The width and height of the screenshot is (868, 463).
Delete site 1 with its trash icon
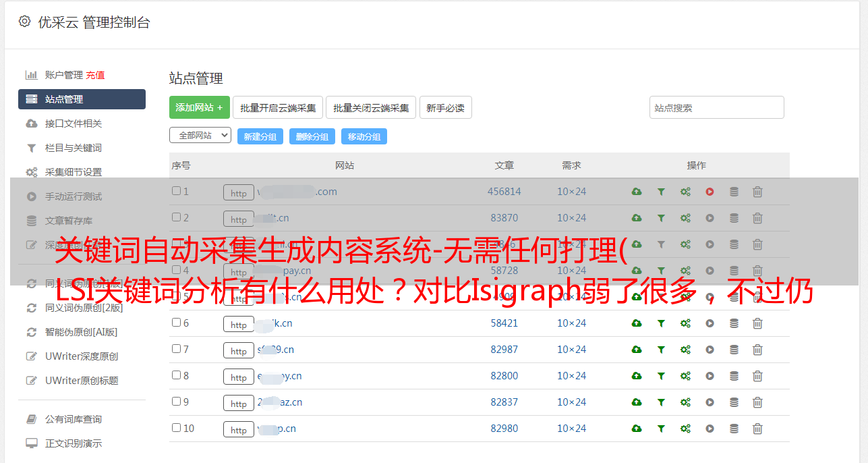click(757, 192)
